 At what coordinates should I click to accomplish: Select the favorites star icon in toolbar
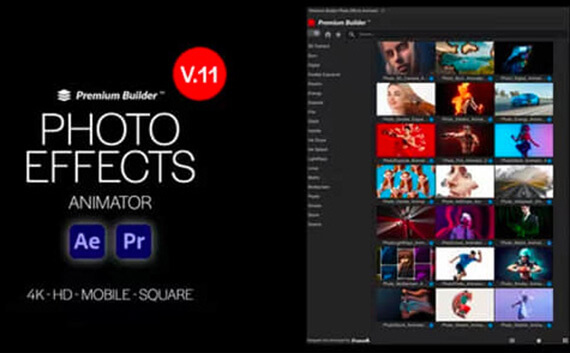point(338,35)
